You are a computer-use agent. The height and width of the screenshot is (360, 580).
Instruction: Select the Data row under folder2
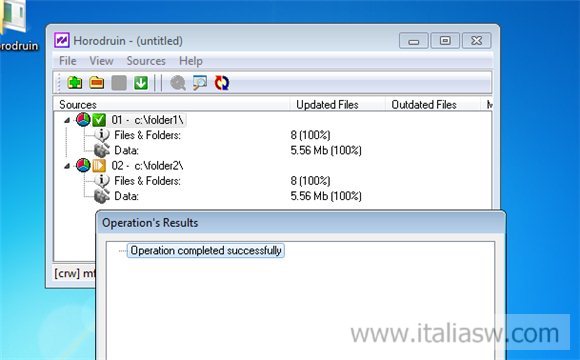tap(127, 196)
